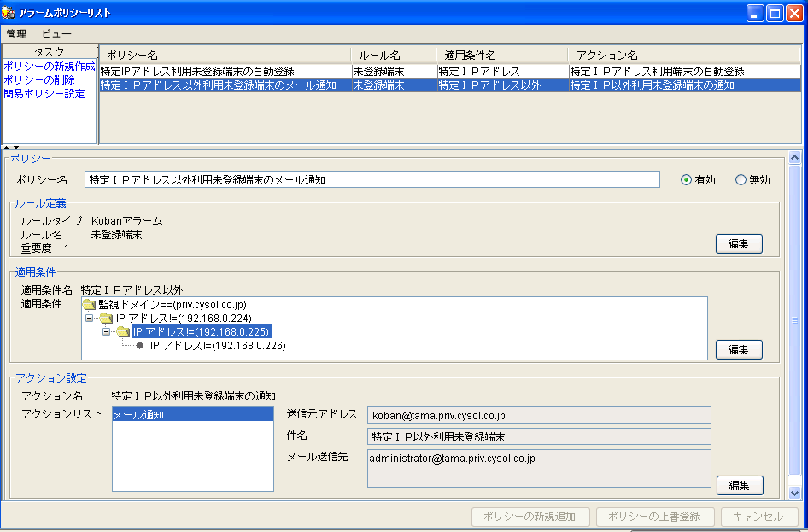Screen dimensions: 808x532
Task: Click the 編集 button in ルール定義 section
Action: (x=738, y=243)
